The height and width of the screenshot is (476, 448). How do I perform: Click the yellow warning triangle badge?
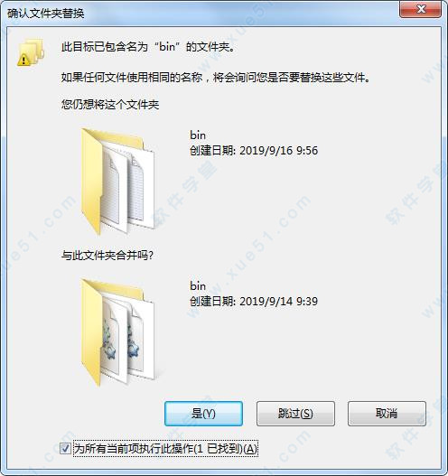coord(23,60)
